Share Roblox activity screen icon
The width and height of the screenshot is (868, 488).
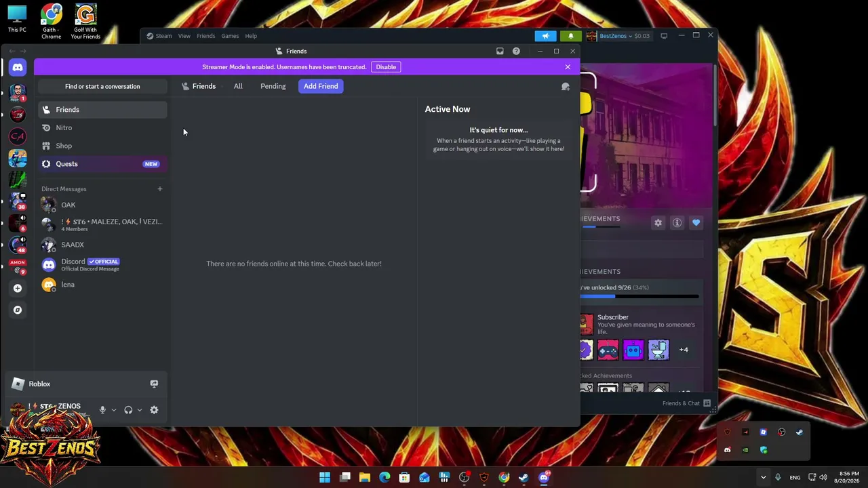tap(154, 384)
